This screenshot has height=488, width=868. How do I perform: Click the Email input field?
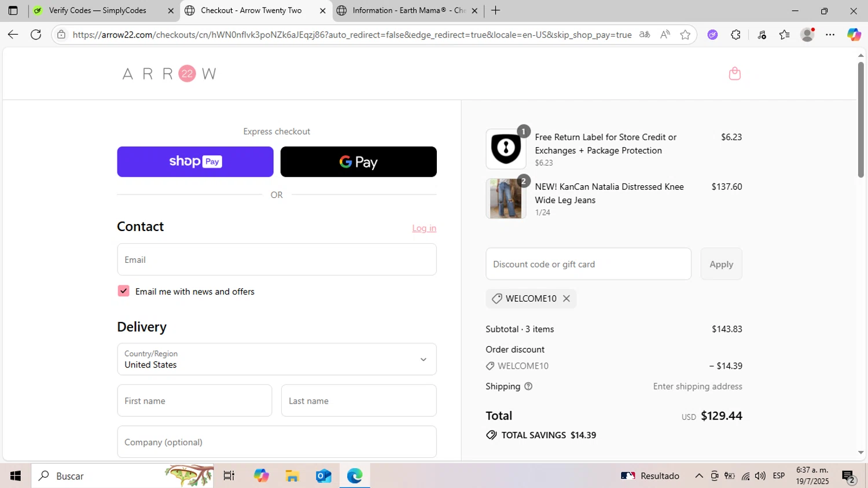277,259
